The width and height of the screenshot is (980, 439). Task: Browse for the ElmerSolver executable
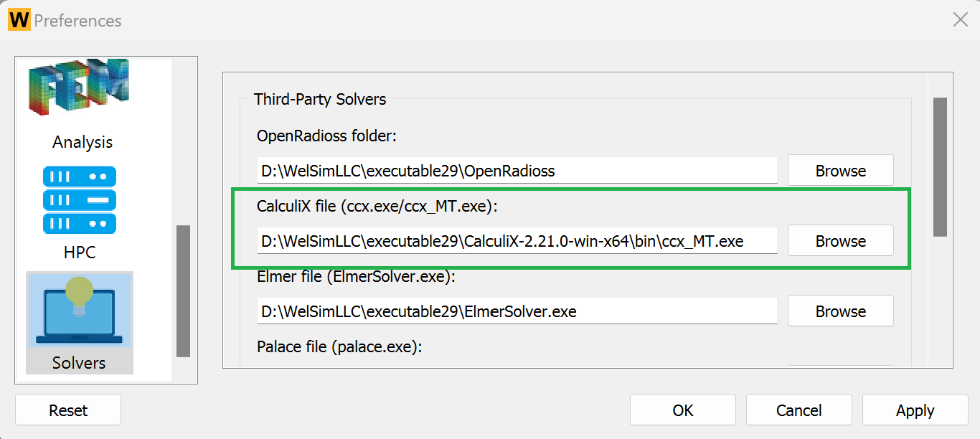(x=840, y=311)
